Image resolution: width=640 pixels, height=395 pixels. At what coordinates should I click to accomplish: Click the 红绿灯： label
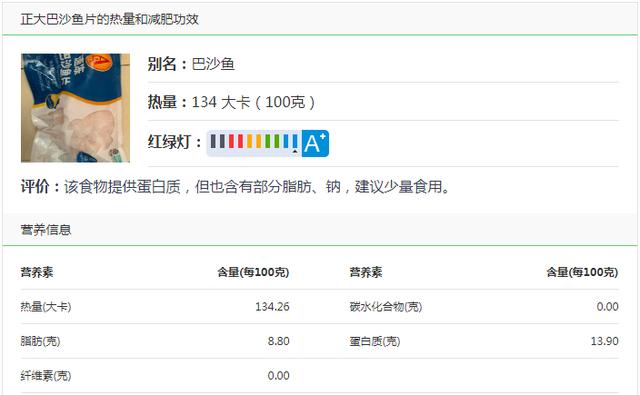click(x=175, y=142)
